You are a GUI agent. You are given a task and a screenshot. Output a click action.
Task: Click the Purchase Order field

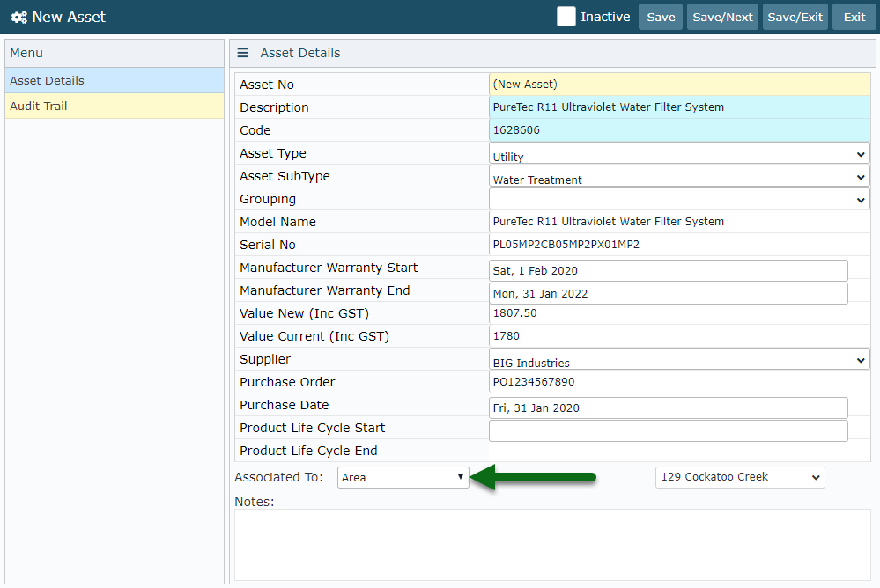[680, 382]
